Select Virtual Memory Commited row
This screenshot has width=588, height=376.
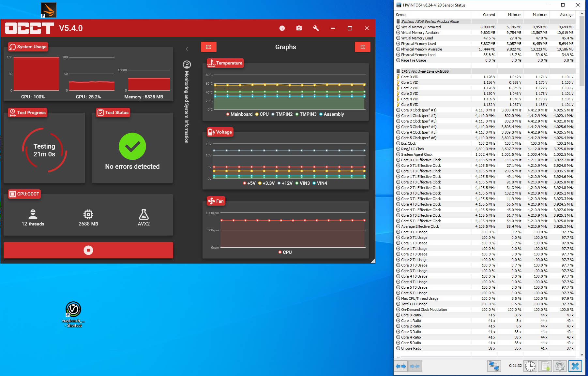485,27
